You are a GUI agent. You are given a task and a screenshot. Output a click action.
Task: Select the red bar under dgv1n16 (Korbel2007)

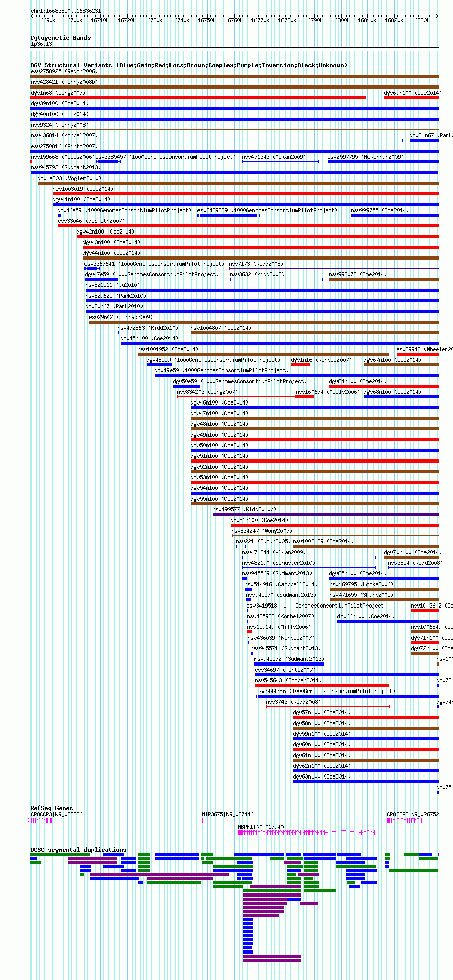tap(300, 365)
